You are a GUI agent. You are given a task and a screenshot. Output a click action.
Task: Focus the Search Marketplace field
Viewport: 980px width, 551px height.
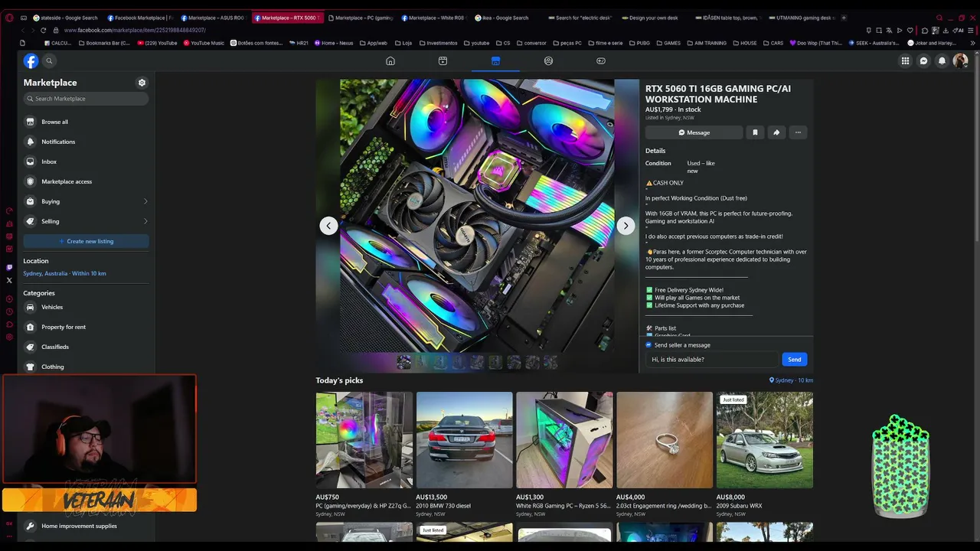(86, 99)
